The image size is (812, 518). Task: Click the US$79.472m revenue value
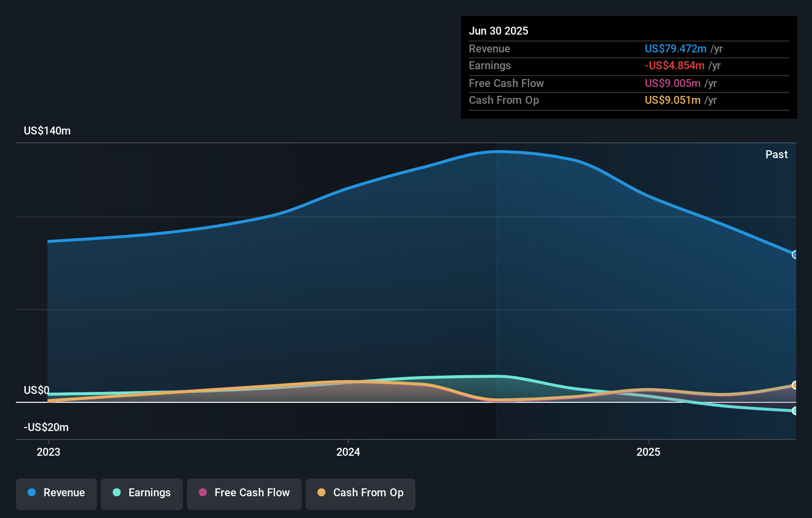pyautogui.click(x=676, y=48)
